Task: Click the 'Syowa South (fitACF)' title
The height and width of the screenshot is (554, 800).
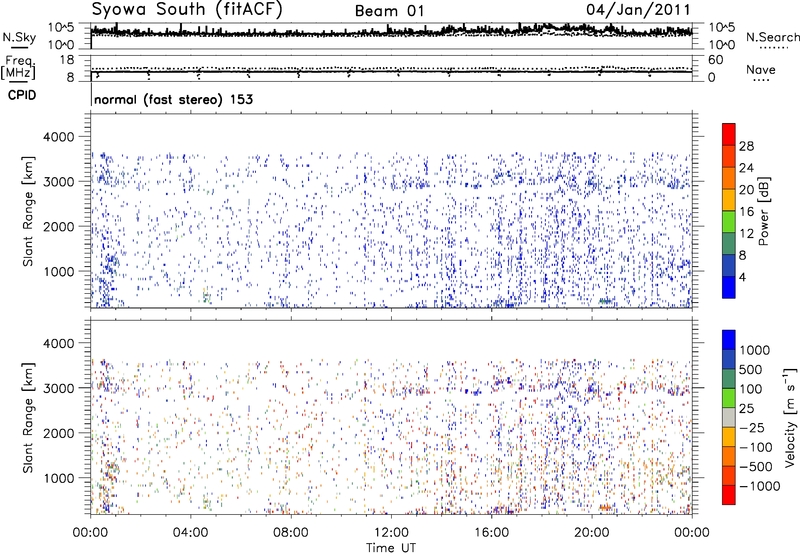Action: tap(187, 10)
